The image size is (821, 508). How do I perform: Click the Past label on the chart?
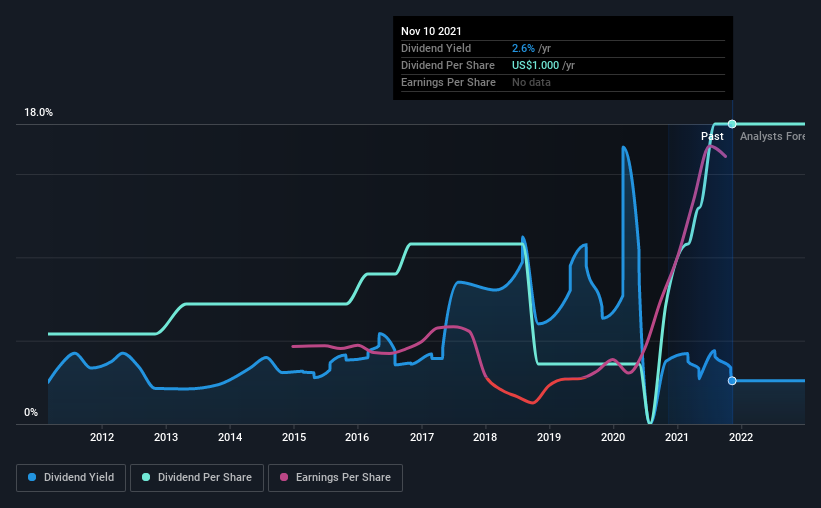[x=712, y=136]
